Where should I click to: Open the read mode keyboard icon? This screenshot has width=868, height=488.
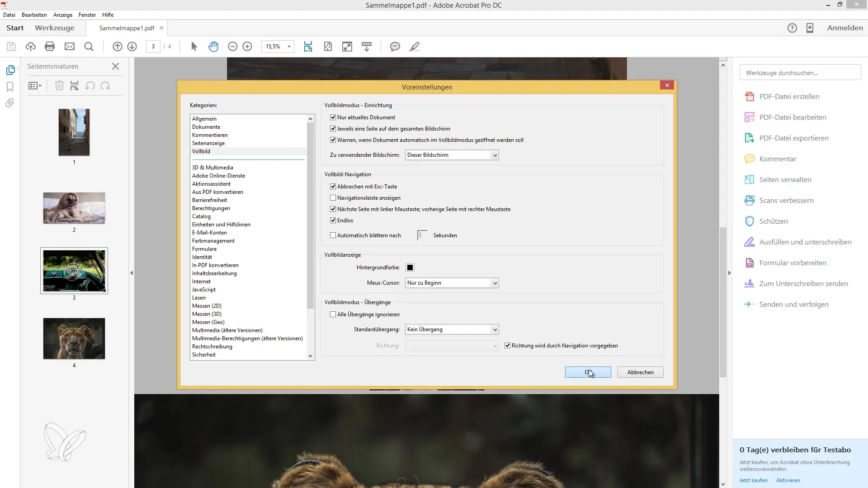point(367,47)
